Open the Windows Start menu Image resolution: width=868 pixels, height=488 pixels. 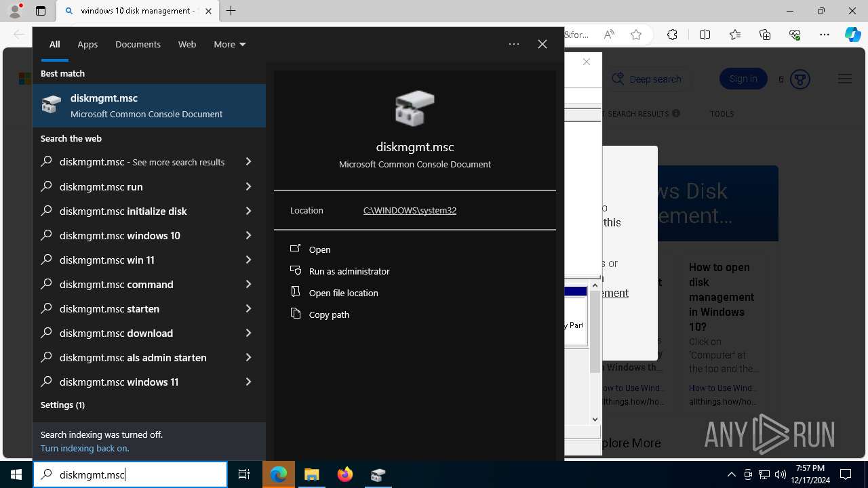pyautogui.click(x=16, y=474)
